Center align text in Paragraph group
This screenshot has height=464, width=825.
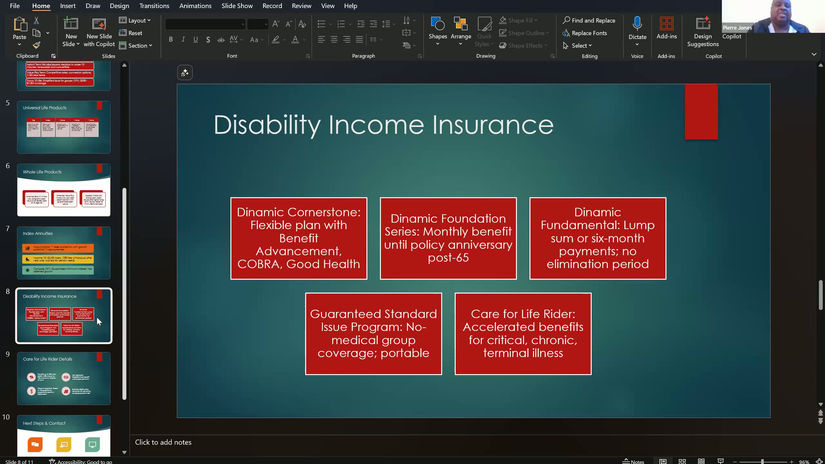click(334, 40)
